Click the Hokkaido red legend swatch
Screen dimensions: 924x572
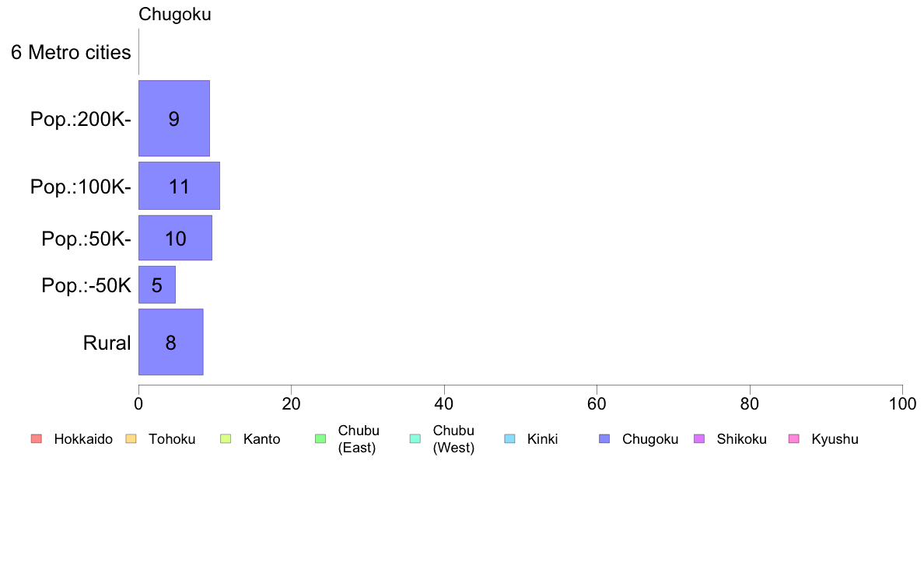36,439
